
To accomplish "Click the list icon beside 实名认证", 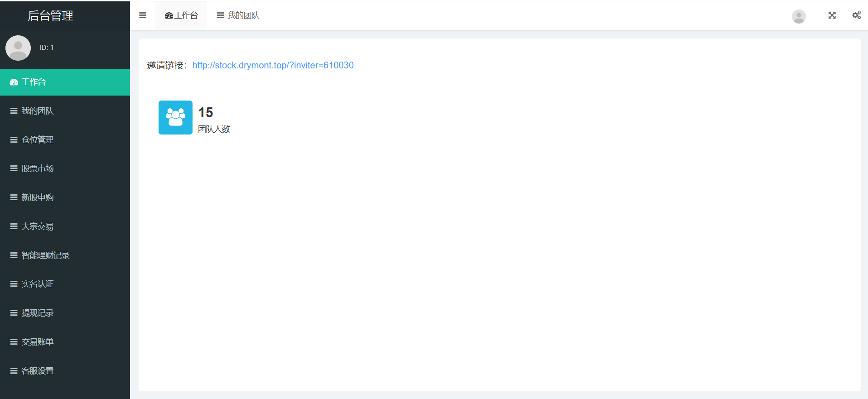I will click(x=14, y=284).
